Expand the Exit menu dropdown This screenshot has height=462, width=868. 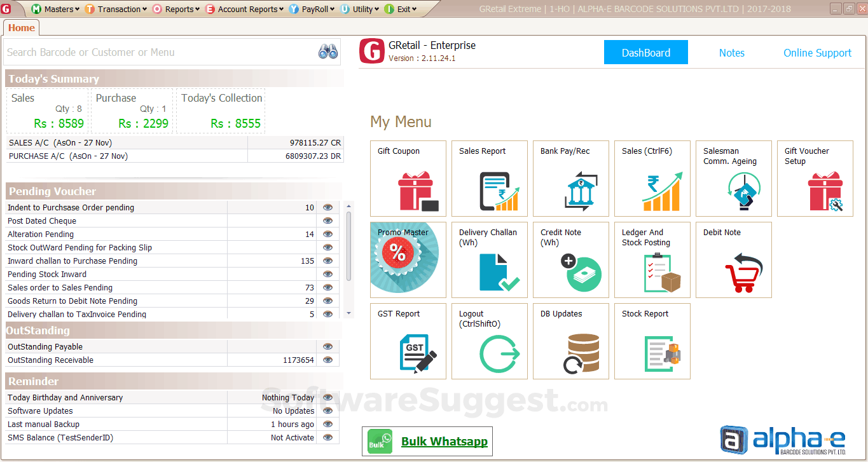[401, 9]
